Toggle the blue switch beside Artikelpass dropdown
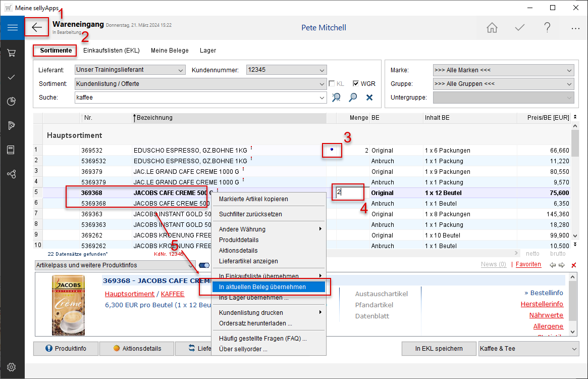The image size is (588, 379). pyautogui.click(x=204, y=265)
